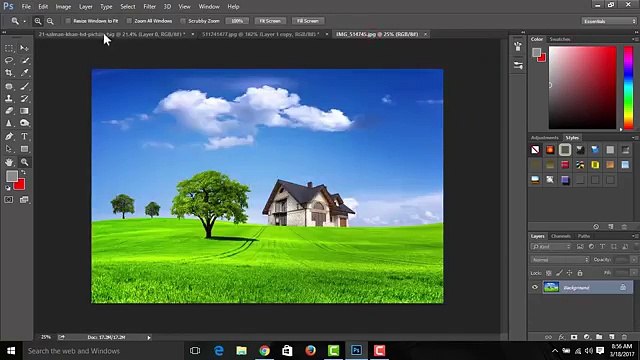
Task: Enable Resize Windows to Fit checkbox
Action: [68, 21]
